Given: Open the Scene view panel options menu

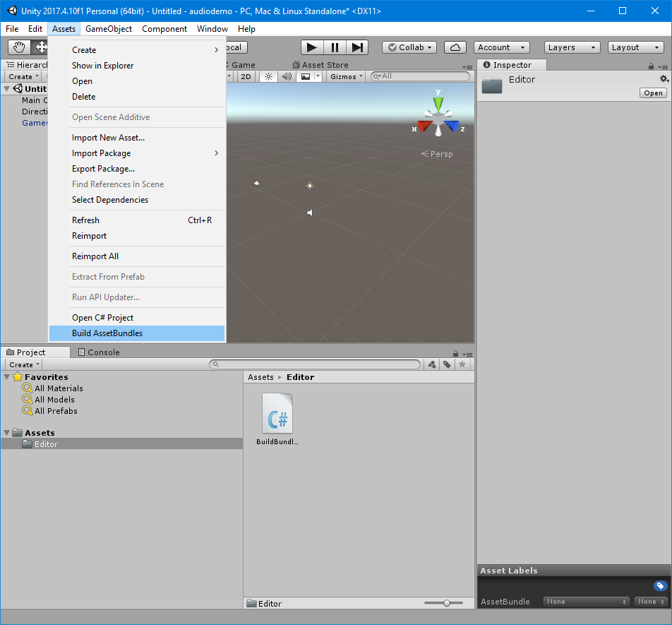Looking at the screenshot, I should 467,67.
